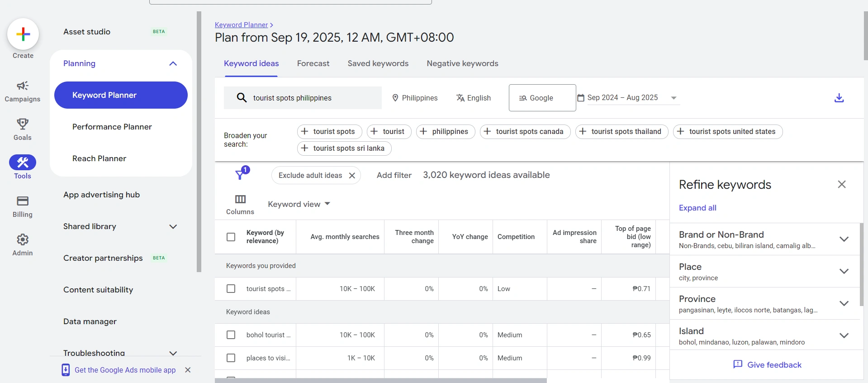The height and width of the screenshot is (383, 868).
Task: Click the horizontal table scrollbar
Action: point(380,381)
